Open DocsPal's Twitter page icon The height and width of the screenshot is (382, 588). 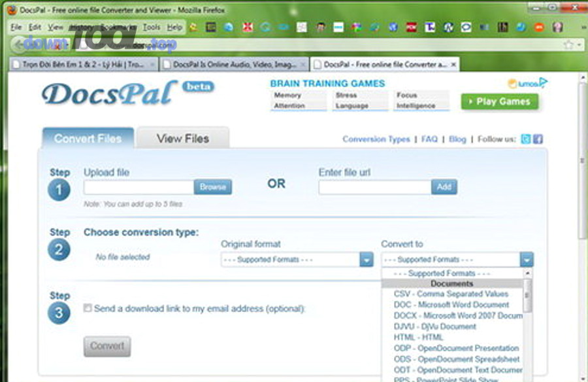pos(526,139)
